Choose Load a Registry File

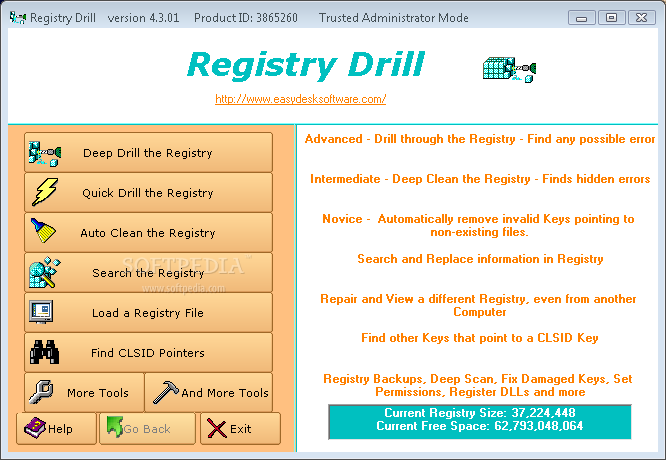pos(148,312)
